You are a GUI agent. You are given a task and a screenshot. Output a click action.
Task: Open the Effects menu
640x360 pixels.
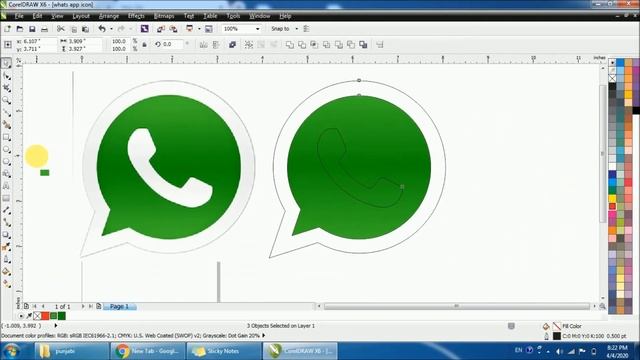(136, 16)
